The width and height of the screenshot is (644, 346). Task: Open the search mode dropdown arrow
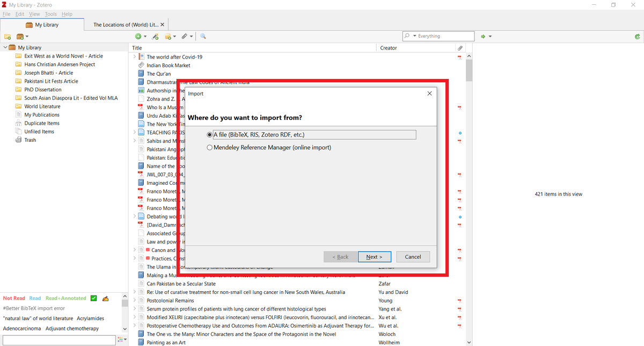[414, 37]
